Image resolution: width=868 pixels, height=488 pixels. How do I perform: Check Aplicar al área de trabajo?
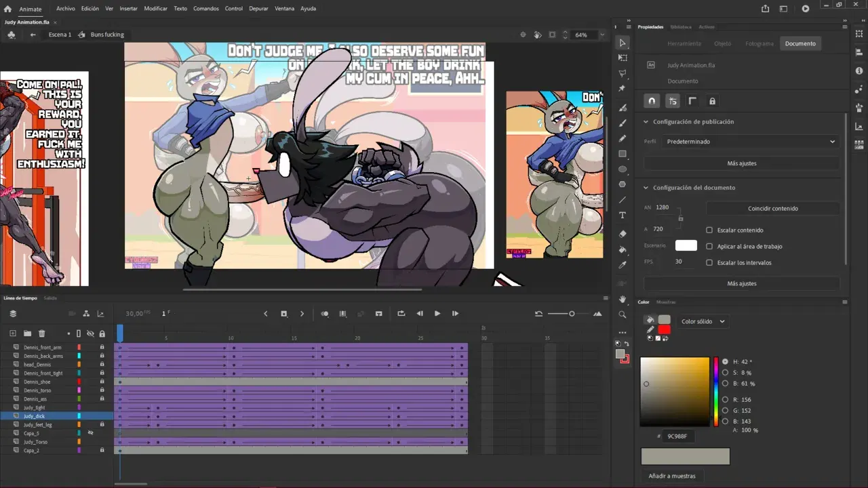709,247
